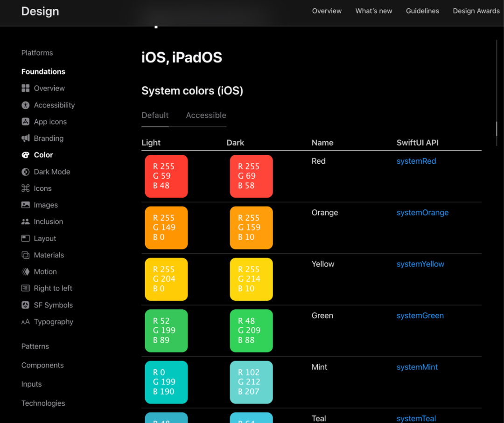Click the page vertical scrollbar thumb
The image size is (504, 423).
coord(497,129)
